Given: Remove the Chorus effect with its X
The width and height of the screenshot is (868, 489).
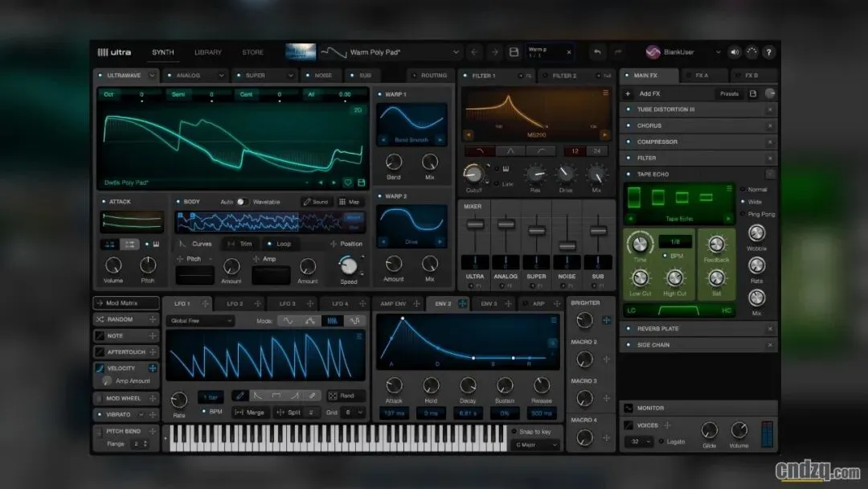Looking at the screenshot, I should coord(769,125).
